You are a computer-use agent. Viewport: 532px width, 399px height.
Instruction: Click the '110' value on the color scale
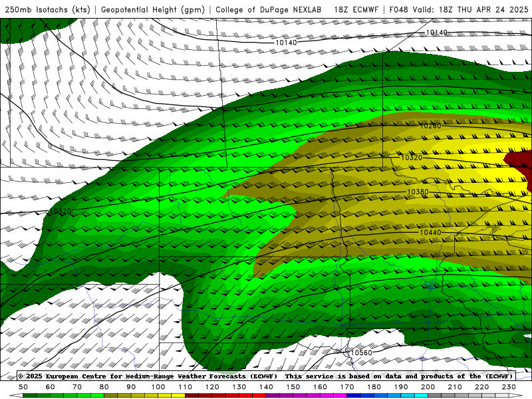(x=186, y=387)
